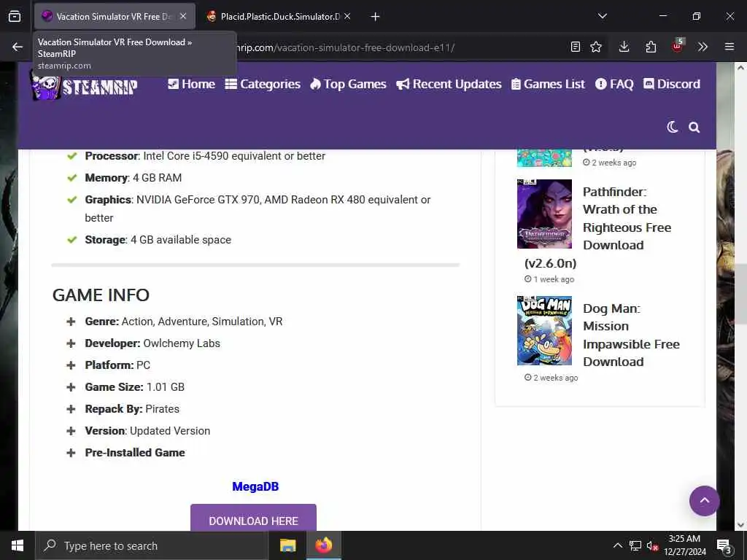This screenshot has width=747, height=560.
Task: Open a new browser tab
Action: point(376,17)
